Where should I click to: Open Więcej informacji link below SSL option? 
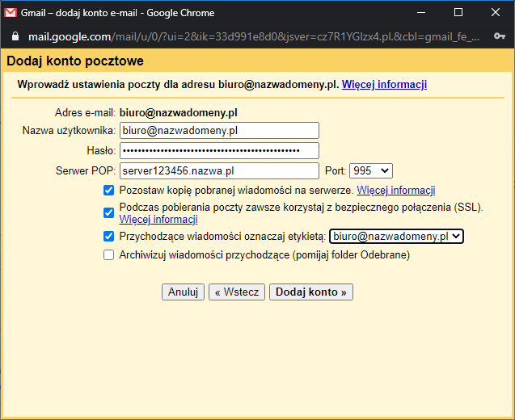click(158, 219)
